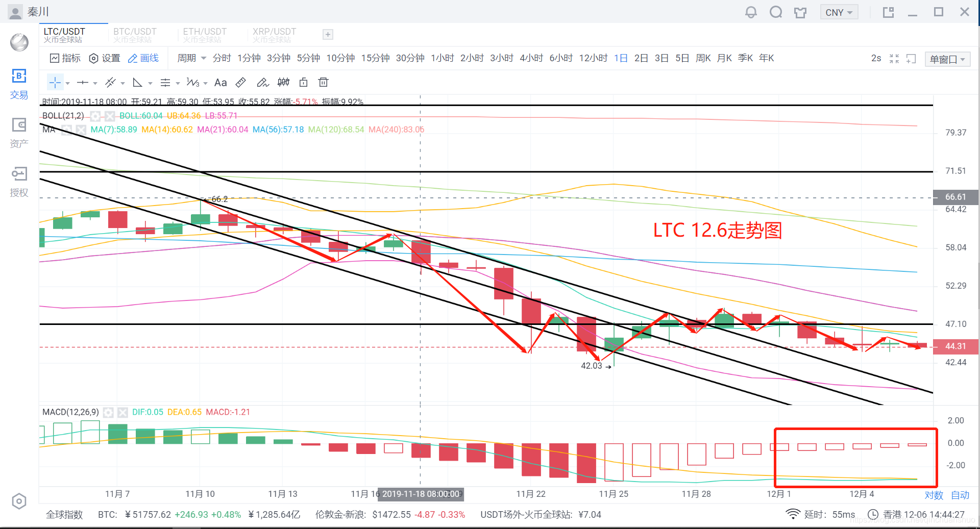Open the 资产 assets sidebar section
Viewport: 980px width, 529px height.
[x=19, y=133]
